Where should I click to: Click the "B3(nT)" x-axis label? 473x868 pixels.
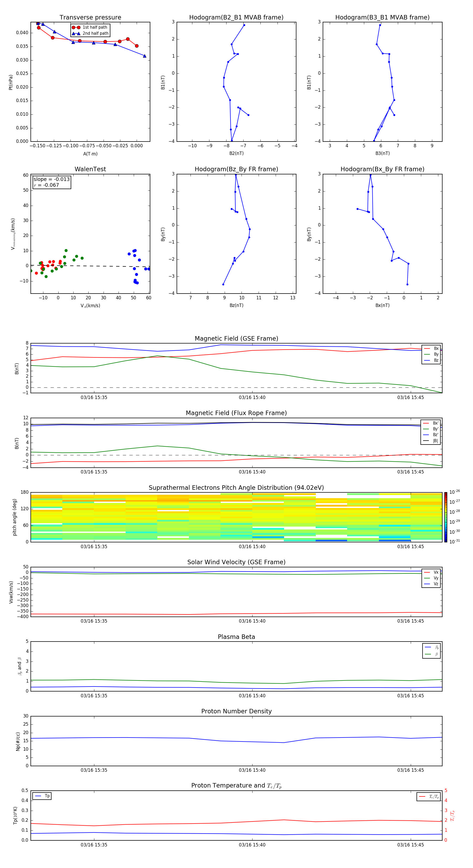[382, 153]
